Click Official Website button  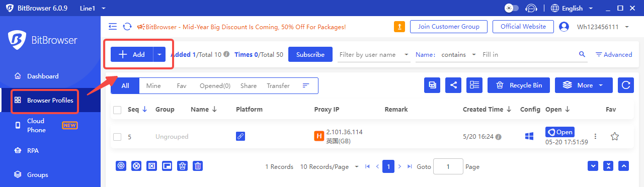tap(523, 27)
